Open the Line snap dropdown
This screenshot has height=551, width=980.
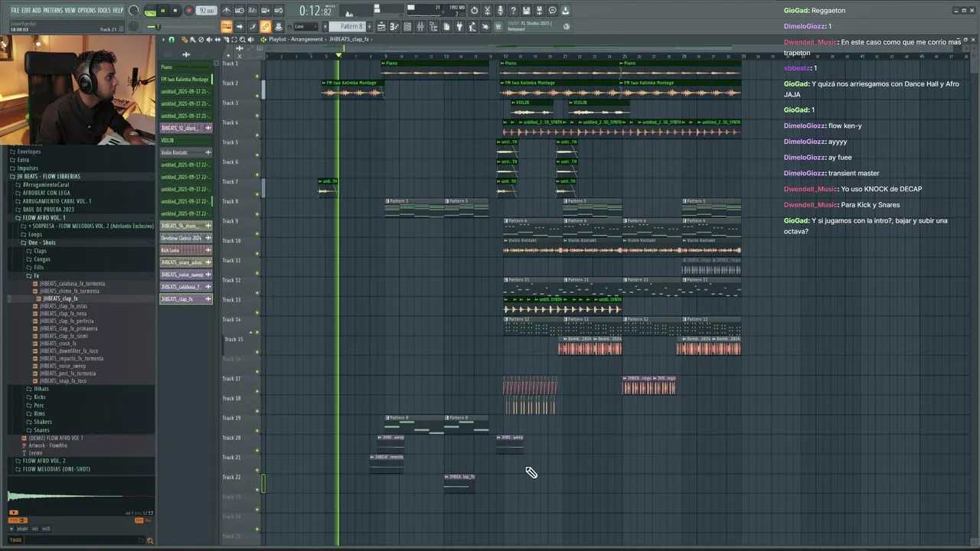click(x=306, y=27)
